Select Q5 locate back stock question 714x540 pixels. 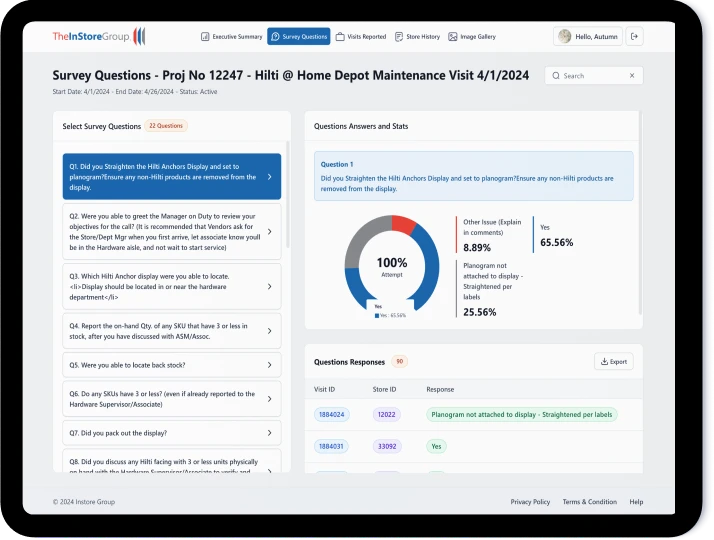point(172,365)
